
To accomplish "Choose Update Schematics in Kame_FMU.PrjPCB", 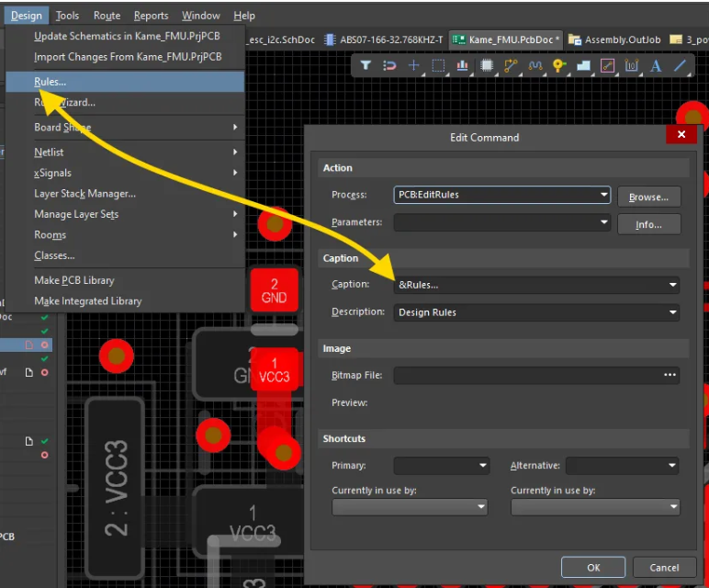I will [x=125, y=36].
